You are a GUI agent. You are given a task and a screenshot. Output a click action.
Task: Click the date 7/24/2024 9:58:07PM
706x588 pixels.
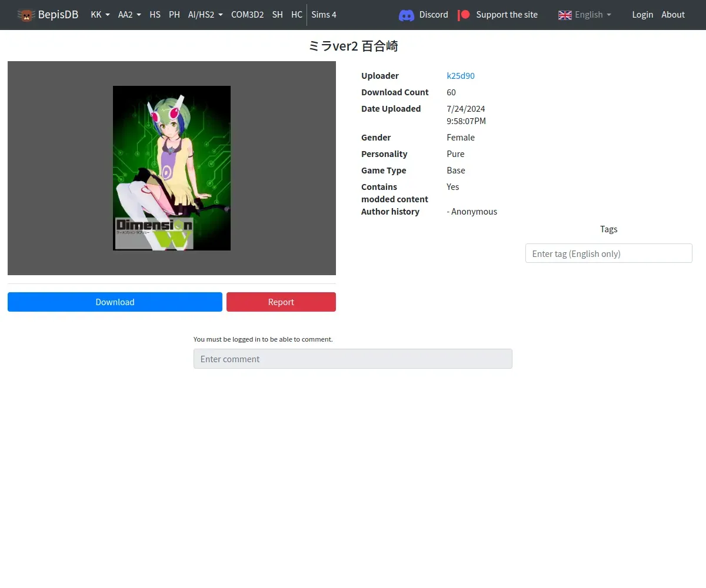click(x=467, y=115)
